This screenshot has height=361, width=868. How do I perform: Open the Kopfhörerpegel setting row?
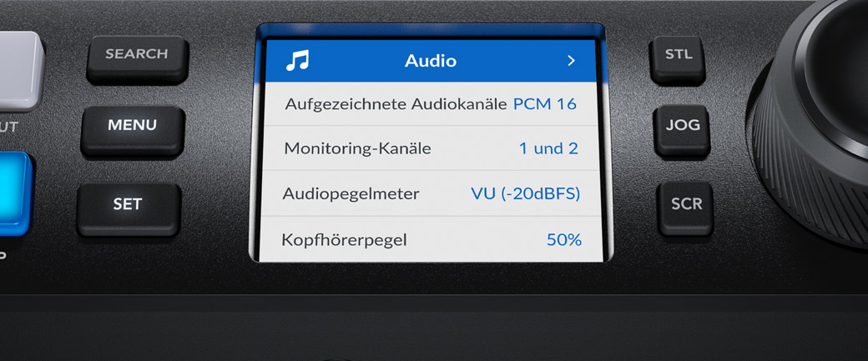pos(430,238)
